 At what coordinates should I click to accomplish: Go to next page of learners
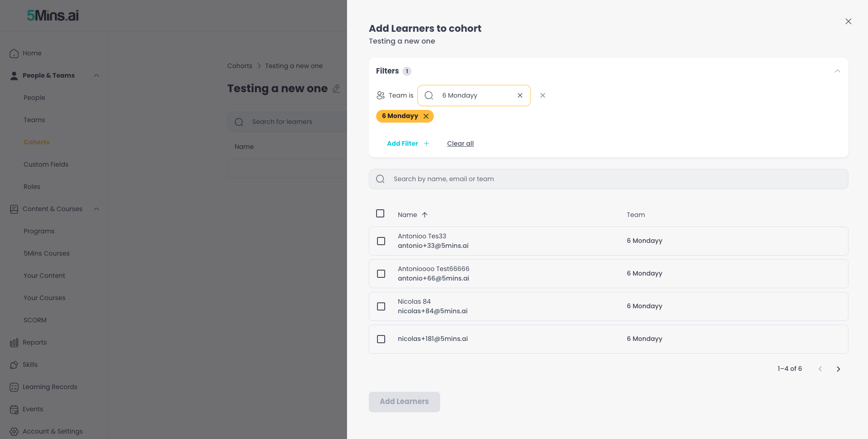click(x=838, y=369)
